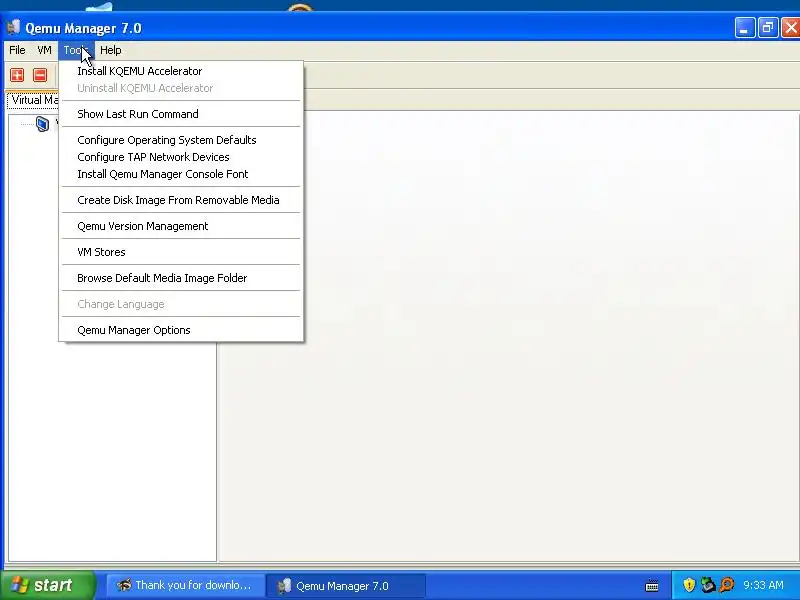Screen dimensions: 800x600
Task: Click the 9:33 AM system clock
Action: 763,585
